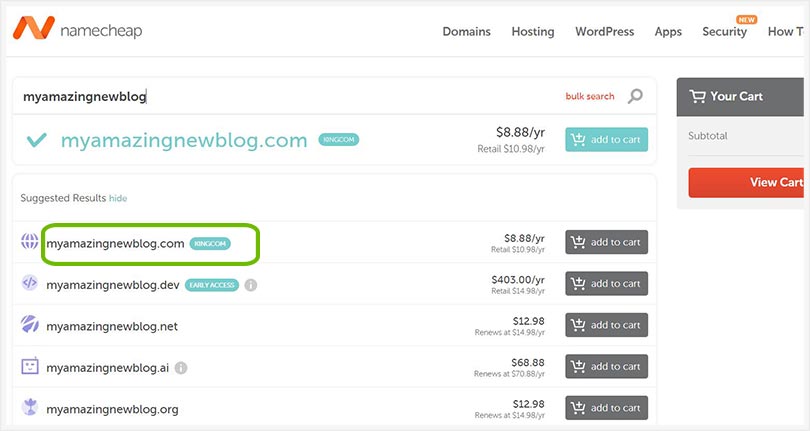
Task: Click the Subtotal label in cart
Action: coord(708,136)
